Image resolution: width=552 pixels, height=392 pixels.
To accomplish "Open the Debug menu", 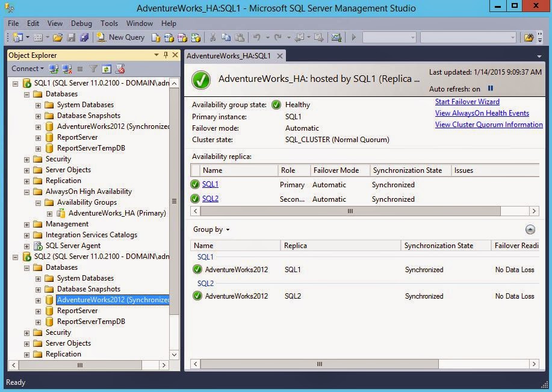I will 81,23.
